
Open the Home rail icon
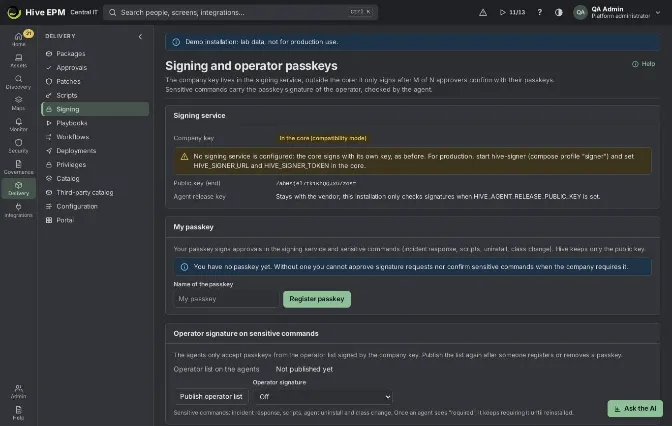[x=18, y=39]
